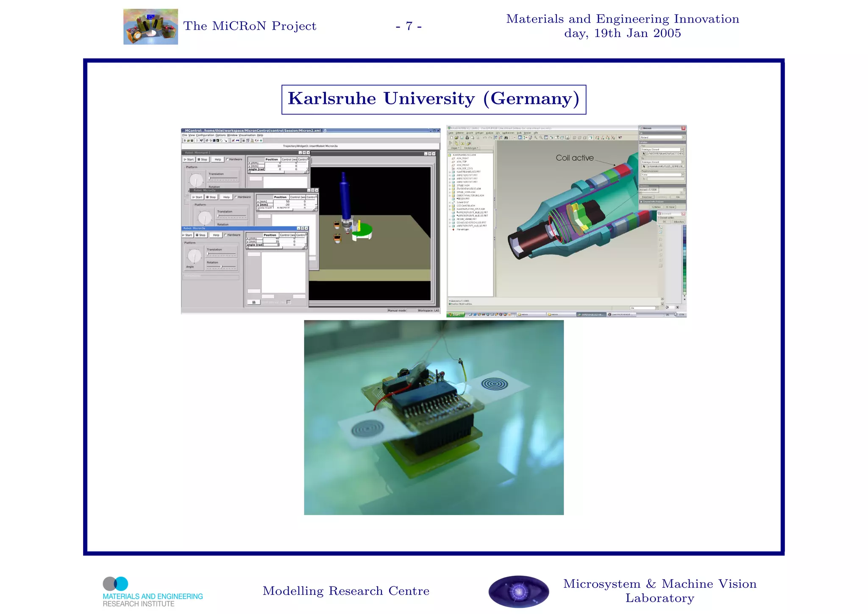868x614 pixels.
Task: Open the Abstand type dropdown in Messen
Action: (662, 137)
